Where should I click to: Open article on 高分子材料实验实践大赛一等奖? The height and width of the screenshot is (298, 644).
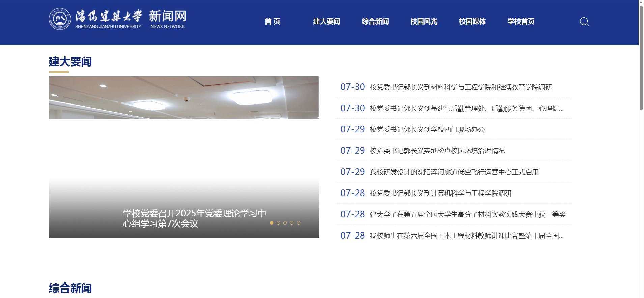coord(468,215)
